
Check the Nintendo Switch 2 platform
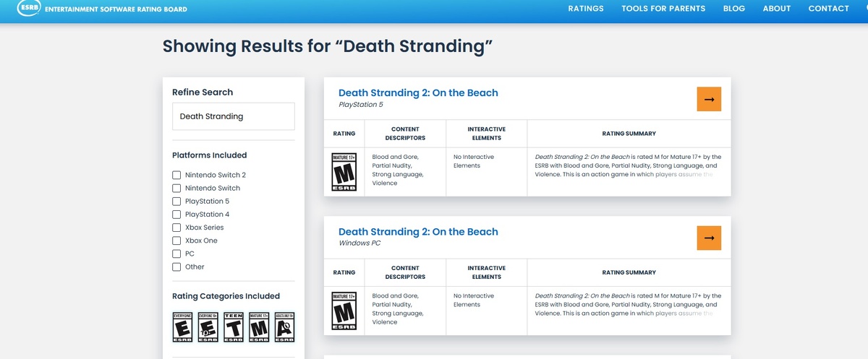click(x=176, y=175)
